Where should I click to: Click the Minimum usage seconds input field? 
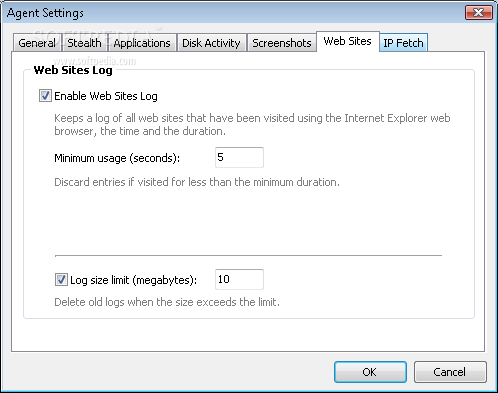[239, 157]
